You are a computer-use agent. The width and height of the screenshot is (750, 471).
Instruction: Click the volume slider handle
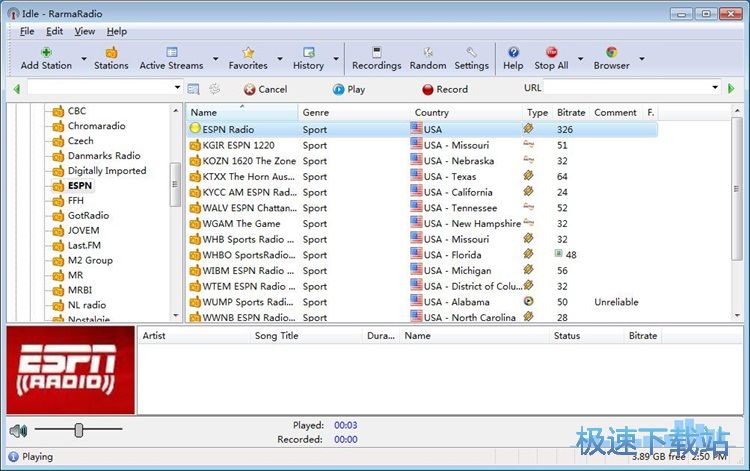[x=79, y=430]
